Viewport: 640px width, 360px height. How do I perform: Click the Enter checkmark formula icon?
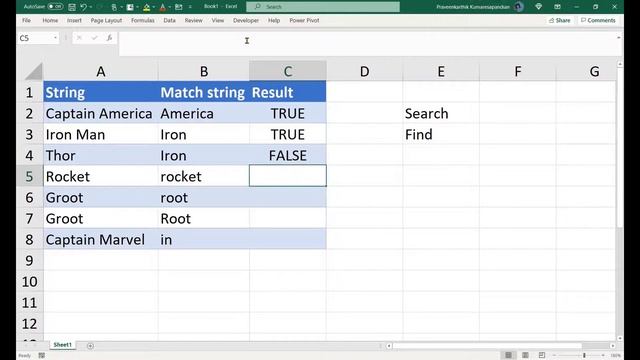(x=94, y=38)
